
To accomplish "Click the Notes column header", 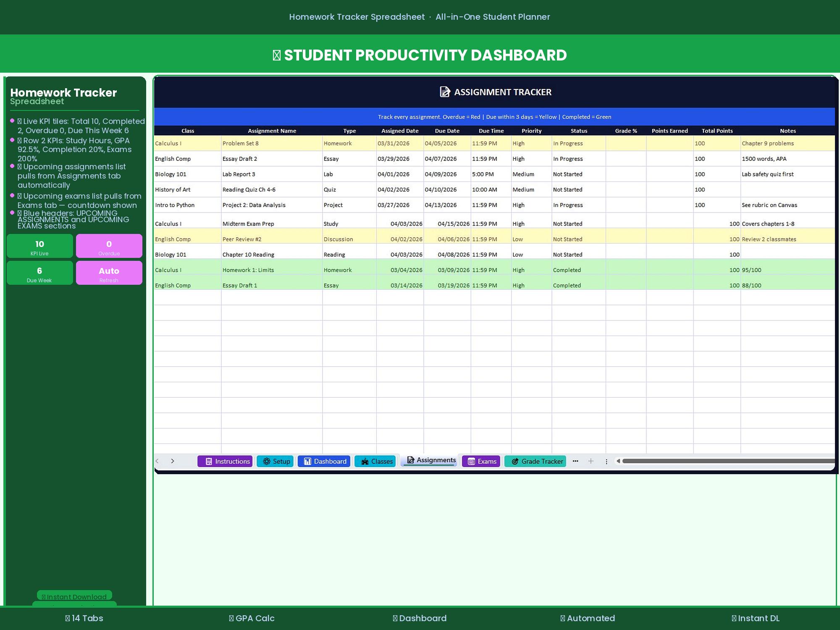I will [788, 131].
